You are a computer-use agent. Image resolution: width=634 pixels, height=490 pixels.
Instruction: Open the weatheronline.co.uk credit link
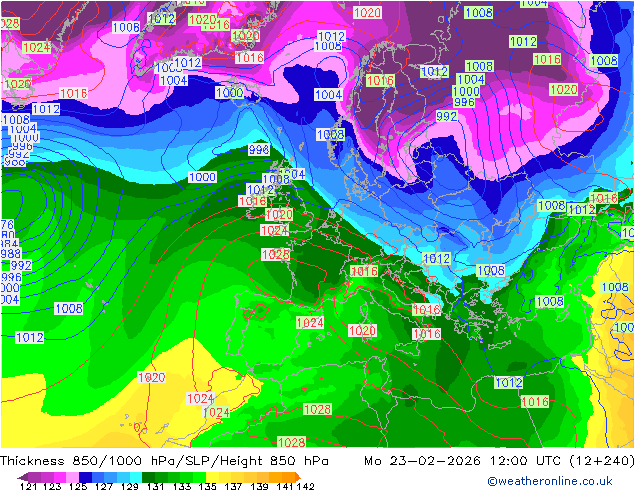point(550,481)
